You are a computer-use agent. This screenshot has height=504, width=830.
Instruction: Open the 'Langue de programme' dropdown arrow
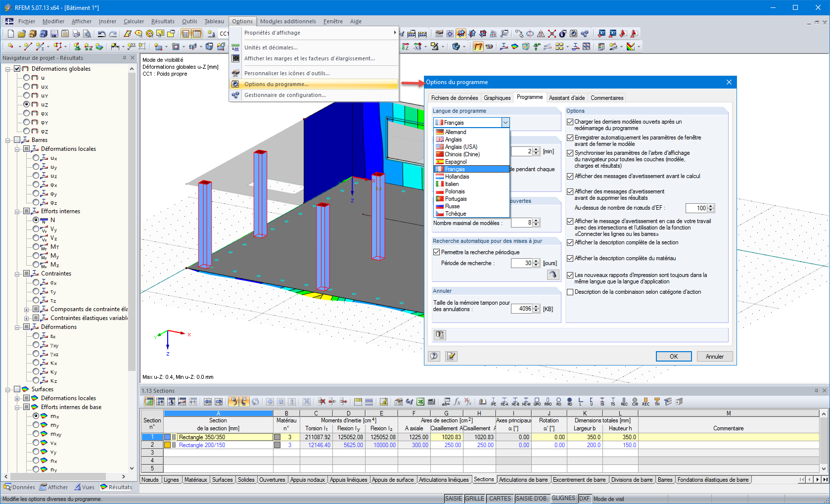pyautogui.click(x=505, y=123)
